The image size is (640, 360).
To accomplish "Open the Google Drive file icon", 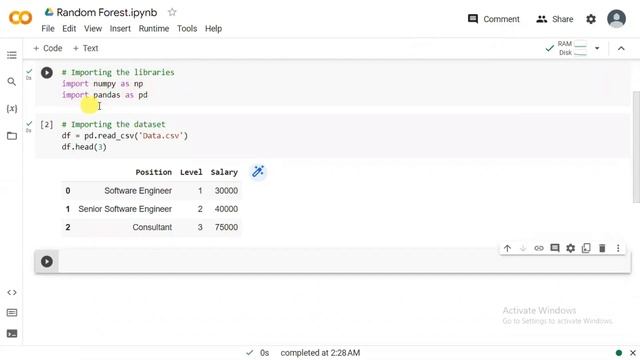I will 49,12.
